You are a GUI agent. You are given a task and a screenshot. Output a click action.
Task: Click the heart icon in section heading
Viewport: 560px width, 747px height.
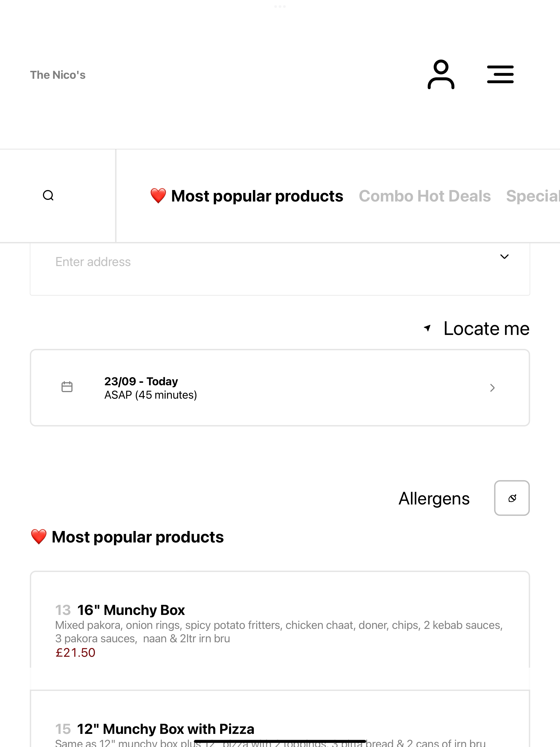click(x=39, y=537)
